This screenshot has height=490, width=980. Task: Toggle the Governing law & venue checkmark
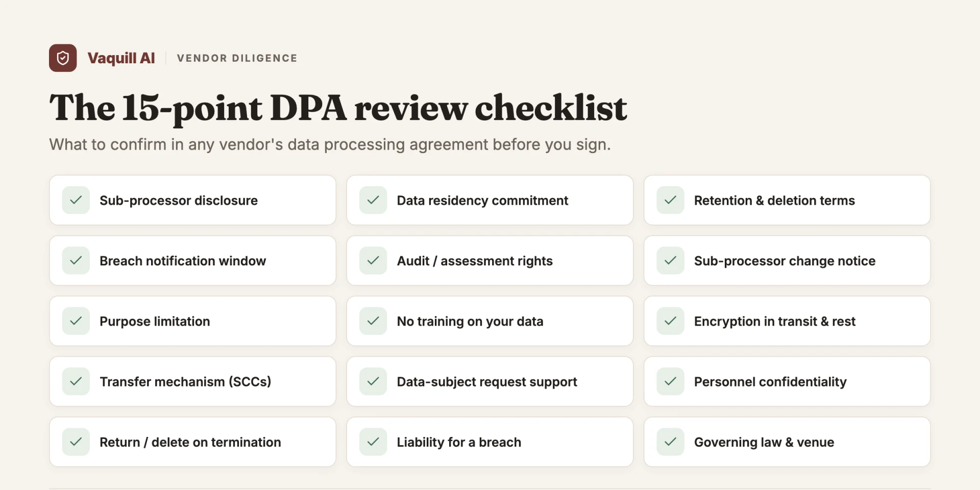click(x=670, y=442)
